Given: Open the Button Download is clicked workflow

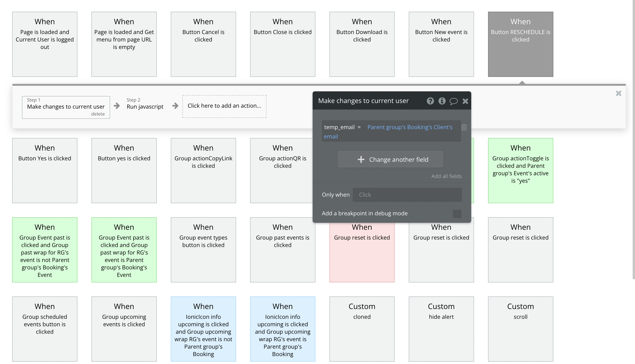Looking at the screenshot, I should click(362, 44).
